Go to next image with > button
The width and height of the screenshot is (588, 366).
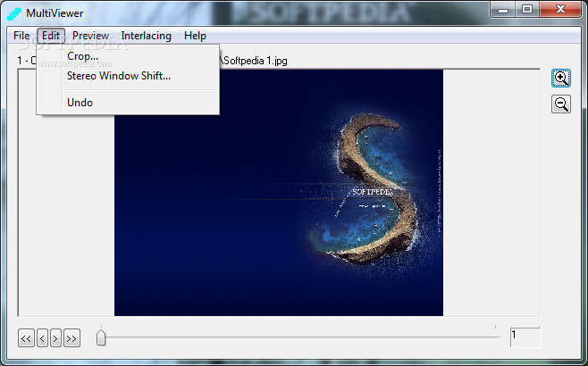click(x=55, y=338)
